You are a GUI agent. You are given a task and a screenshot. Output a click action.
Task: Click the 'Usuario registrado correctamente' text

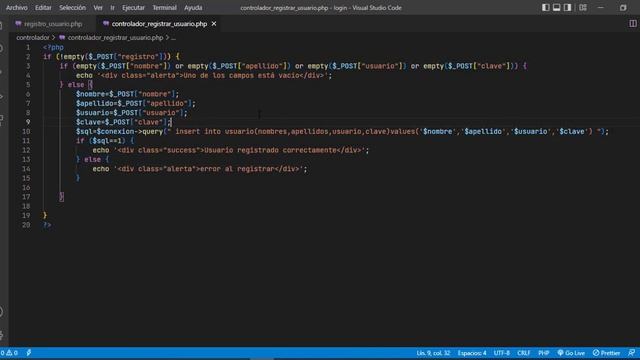point(270,150)
